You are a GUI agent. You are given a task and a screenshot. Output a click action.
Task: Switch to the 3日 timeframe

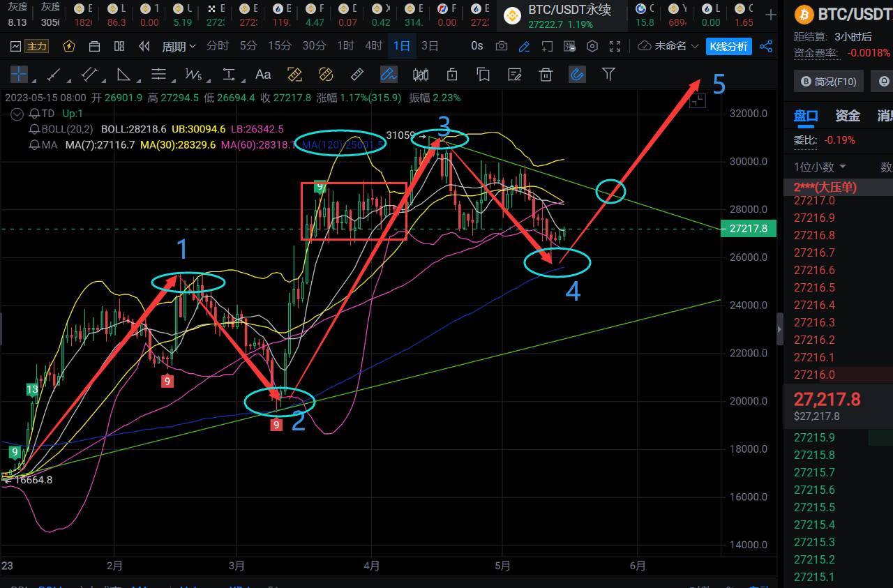[430, 46]
